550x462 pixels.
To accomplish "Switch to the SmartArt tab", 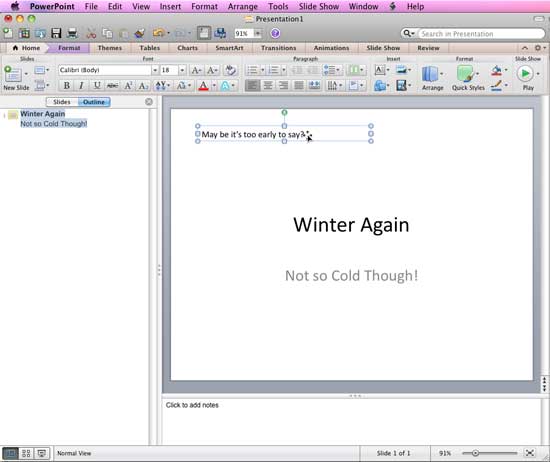I will [229, 48].
